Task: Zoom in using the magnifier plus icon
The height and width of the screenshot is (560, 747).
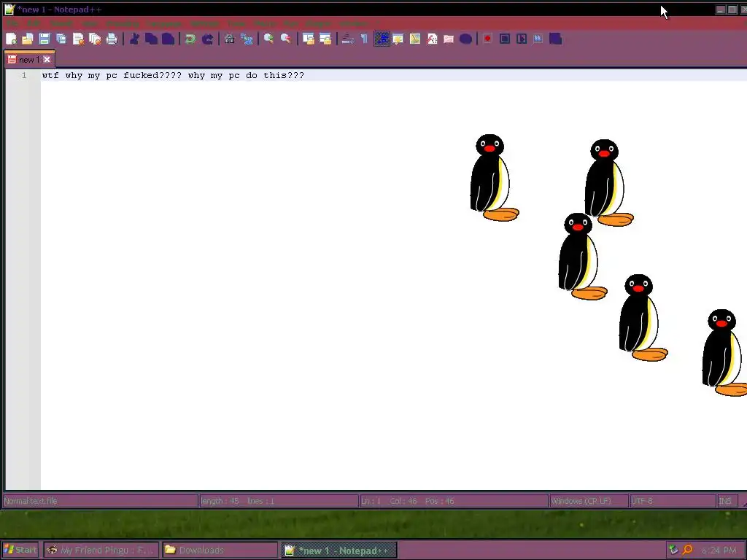Action: 268,39
